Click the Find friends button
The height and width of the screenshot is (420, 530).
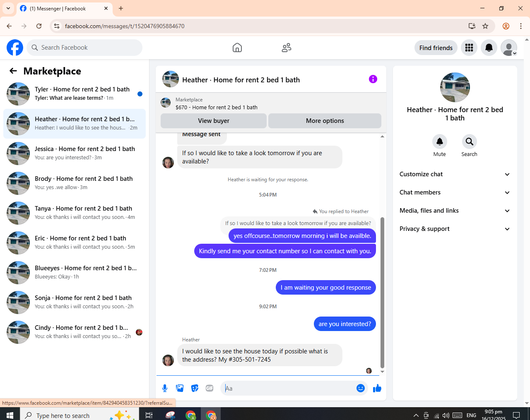click(x=436, y=48)
